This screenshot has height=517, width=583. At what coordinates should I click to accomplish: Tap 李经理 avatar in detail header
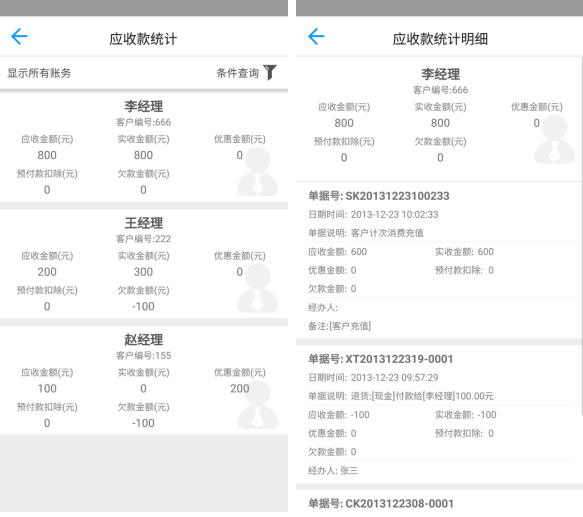pos(554,139)
